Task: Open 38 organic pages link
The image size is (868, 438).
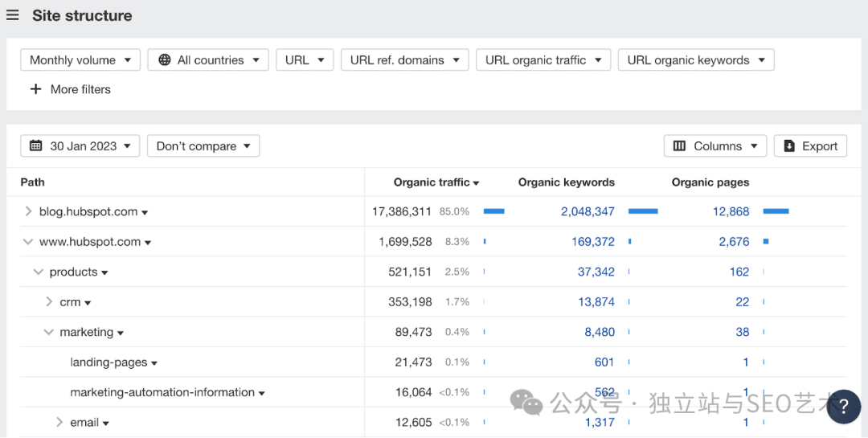Action: coord(743,332)
